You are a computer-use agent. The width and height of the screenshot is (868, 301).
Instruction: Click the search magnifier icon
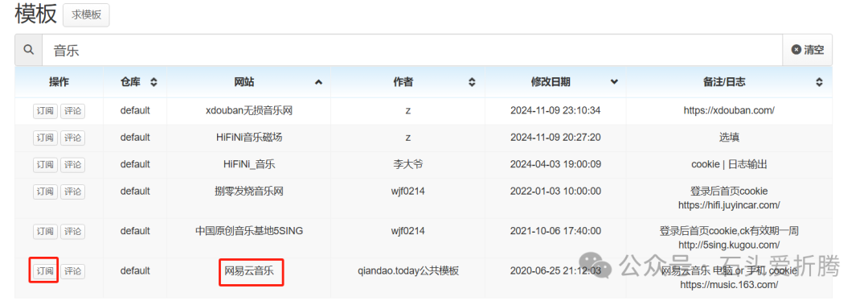click(29, 50)
